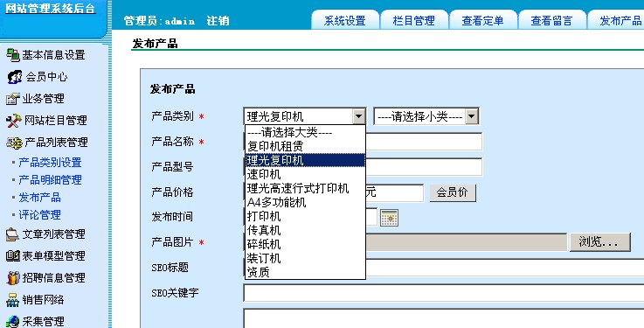This screenshot has height=328, width=644.
Task: Click the 网站栏目管理 tools icon
Action: 13,121
